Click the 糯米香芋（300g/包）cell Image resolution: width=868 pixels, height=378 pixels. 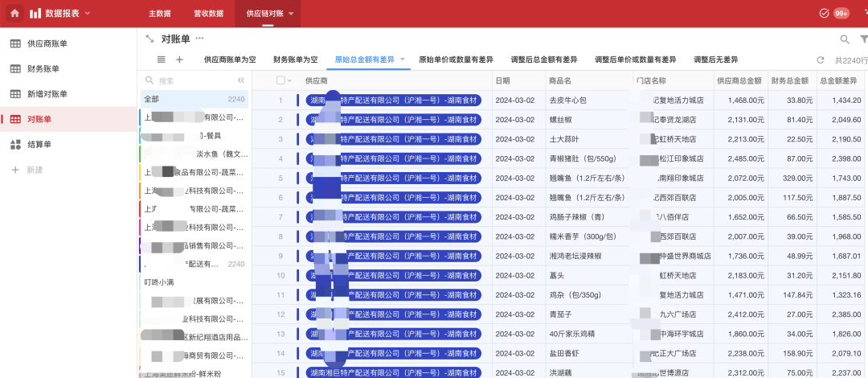(x=590, y=236)
